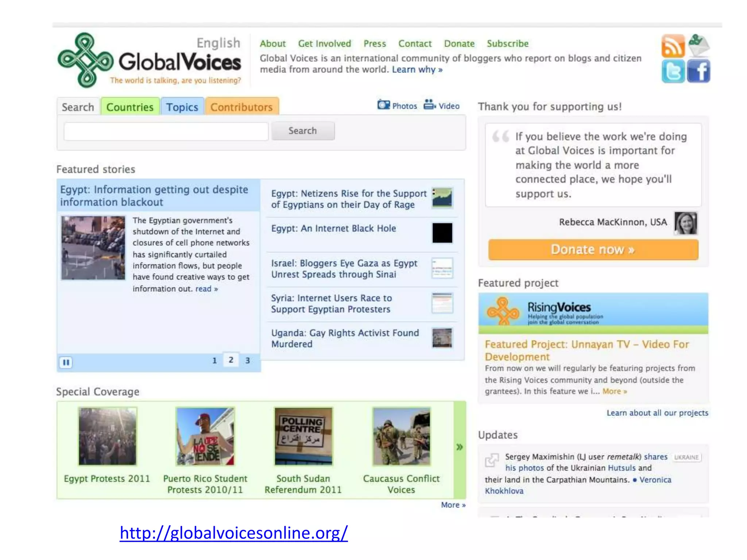747x560 pixels.
Task: Click the Donate now button
Action: [593, 250]
